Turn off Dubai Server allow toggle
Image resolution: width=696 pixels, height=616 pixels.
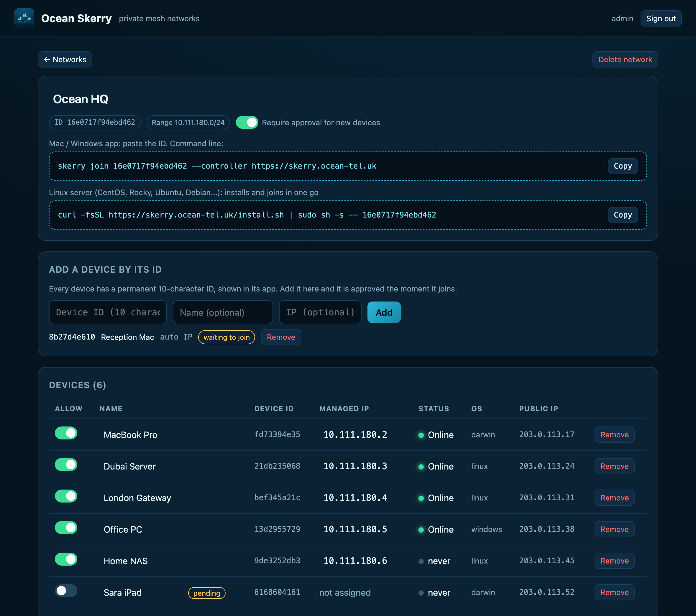[66, 465]
